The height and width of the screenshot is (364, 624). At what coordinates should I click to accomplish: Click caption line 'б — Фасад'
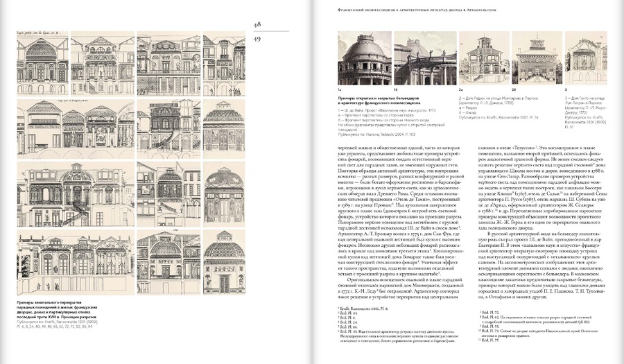click(x=468, y=112)
